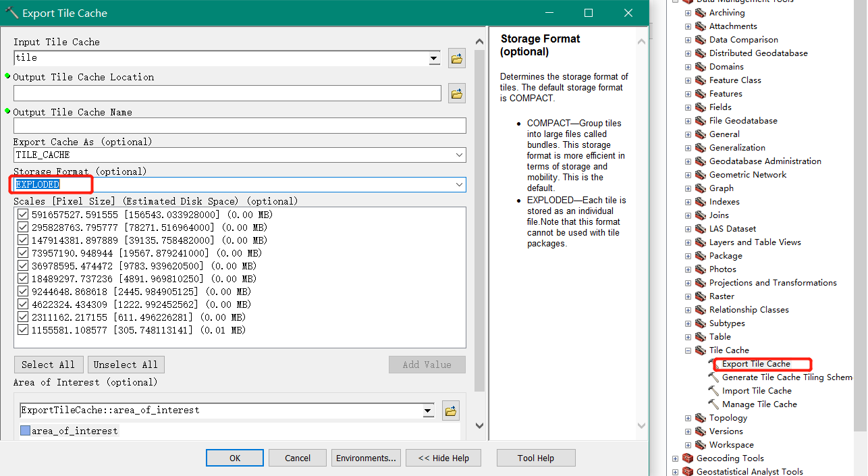Open Environments settings
Screen dimensions: 868x476
(366, 458)
